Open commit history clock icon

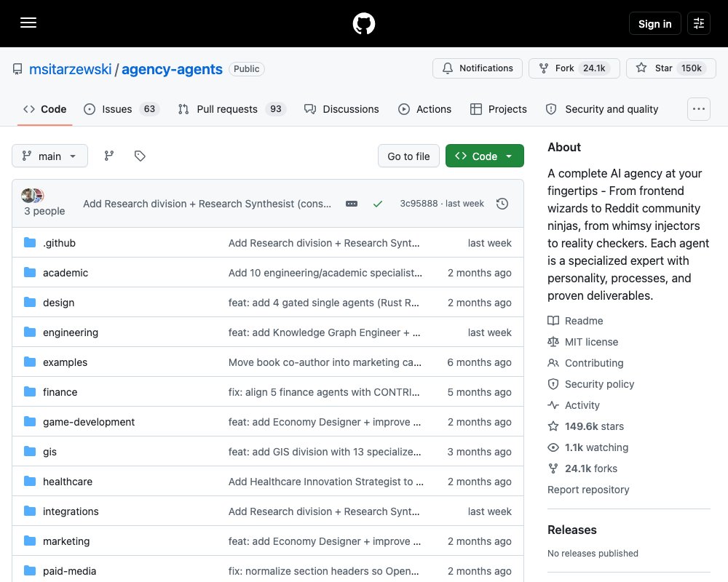coord(502,204)
